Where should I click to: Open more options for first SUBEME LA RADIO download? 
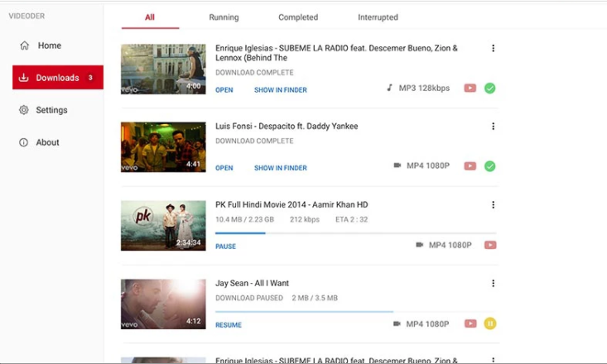494,48
